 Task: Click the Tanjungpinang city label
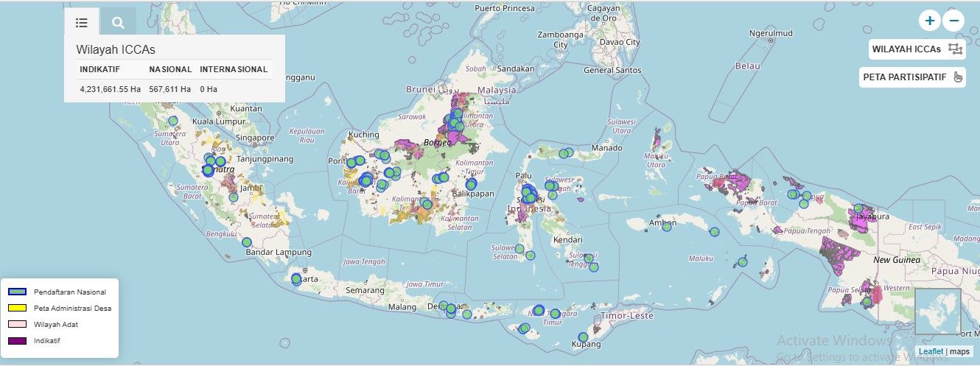pos(266,158)
